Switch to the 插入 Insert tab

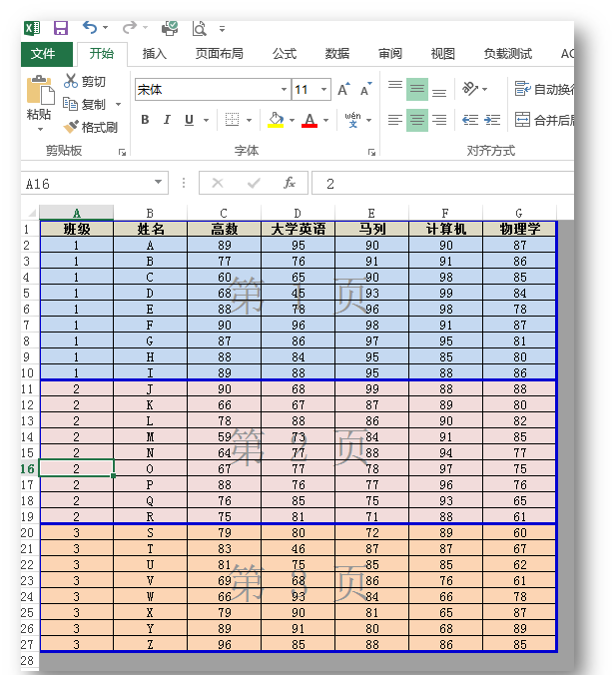(x=154, y=54)
